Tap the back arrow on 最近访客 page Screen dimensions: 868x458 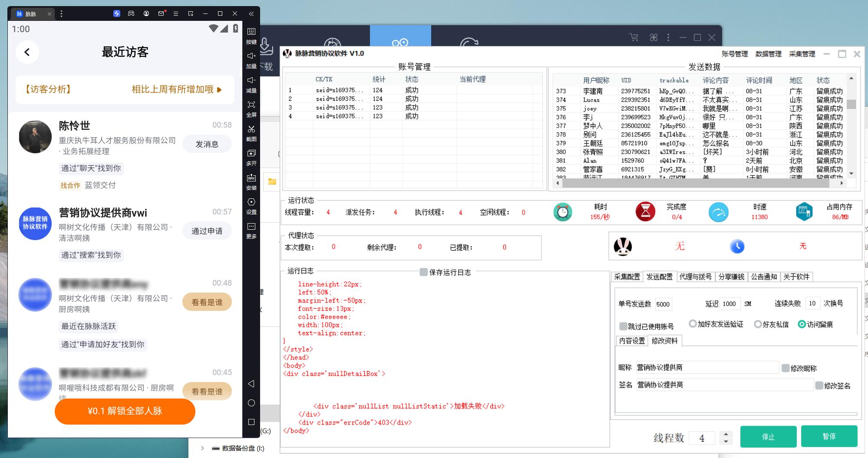(x=27, y=52)
